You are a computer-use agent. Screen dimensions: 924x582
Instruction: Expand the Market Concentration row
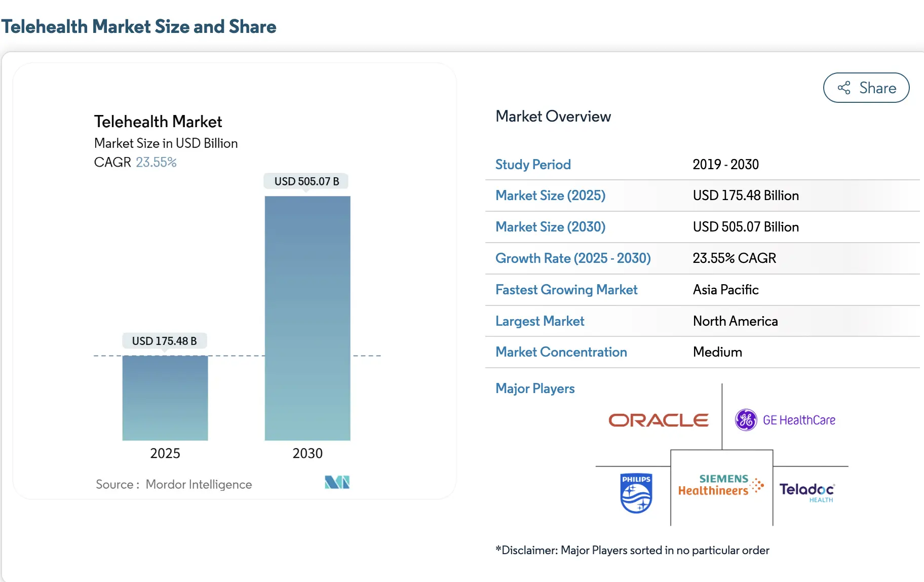tap(561, 352)
